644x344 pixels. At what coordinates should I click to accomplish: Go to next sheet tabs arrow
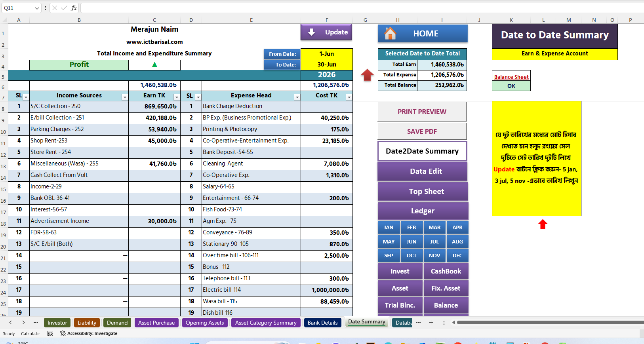(23, 323)
